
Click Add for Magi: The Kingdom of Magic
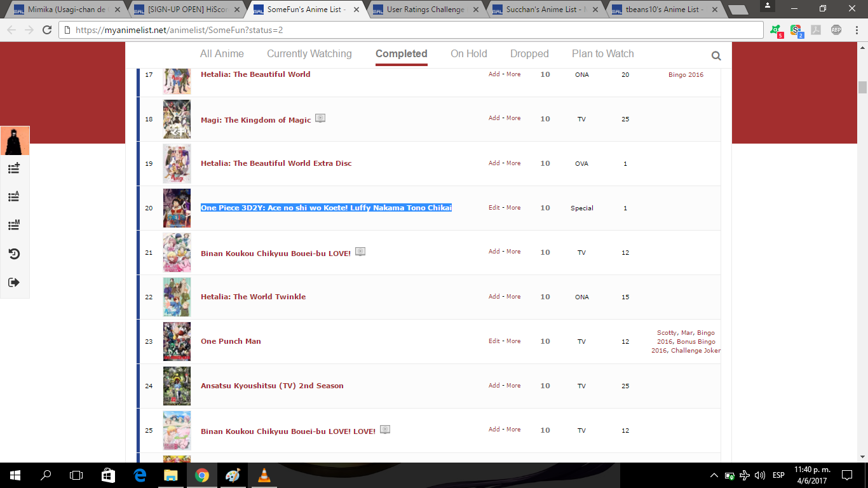[494, 118]
